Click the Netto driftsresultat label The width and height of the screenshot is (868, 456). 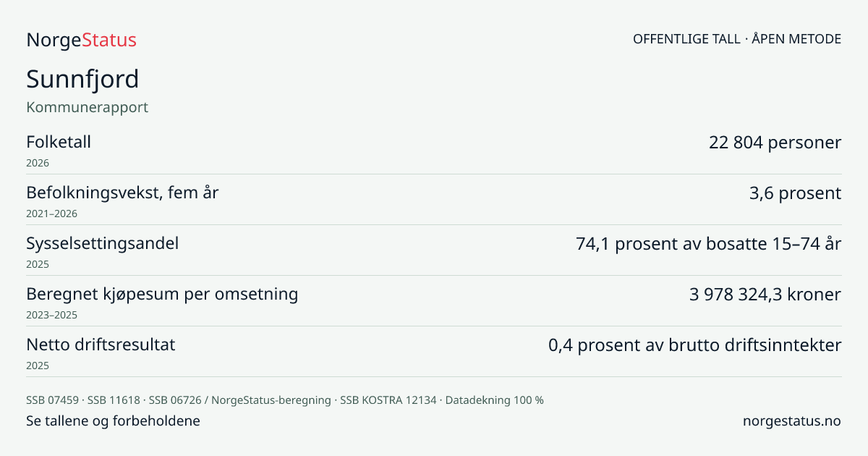point(101,345)
